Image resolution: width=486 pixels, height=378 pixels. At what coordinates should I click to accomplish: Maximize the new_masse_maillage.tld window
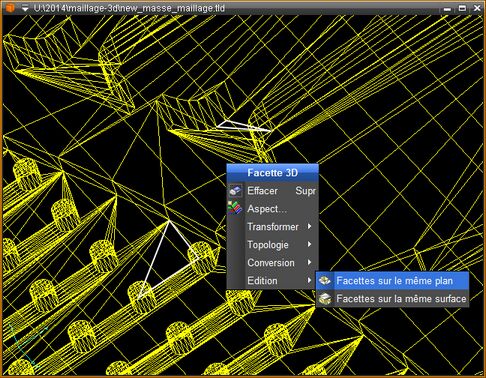pyautogui.click(x=462, y=8)
